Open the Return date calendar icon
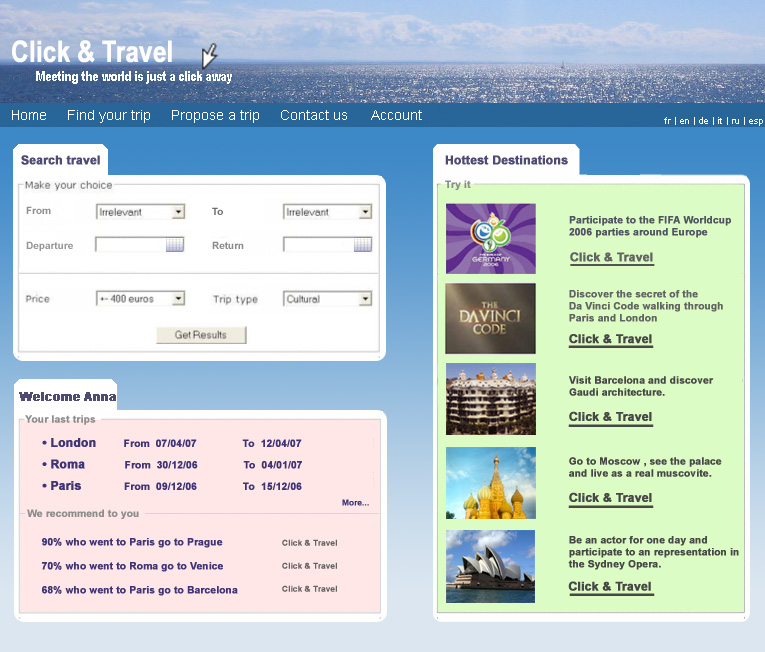 click(362, 245)
